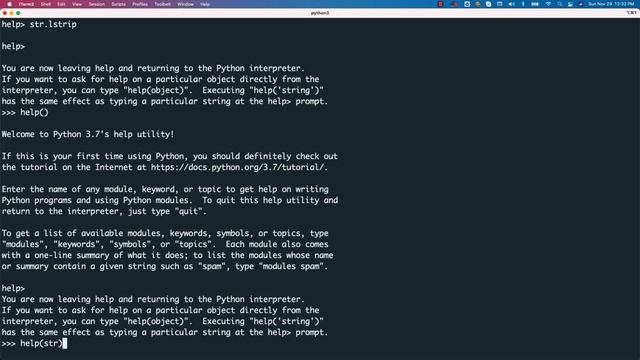Open the View menu
Image resolution: width=640 pixels, height=360 pixels.
[77, 4]
